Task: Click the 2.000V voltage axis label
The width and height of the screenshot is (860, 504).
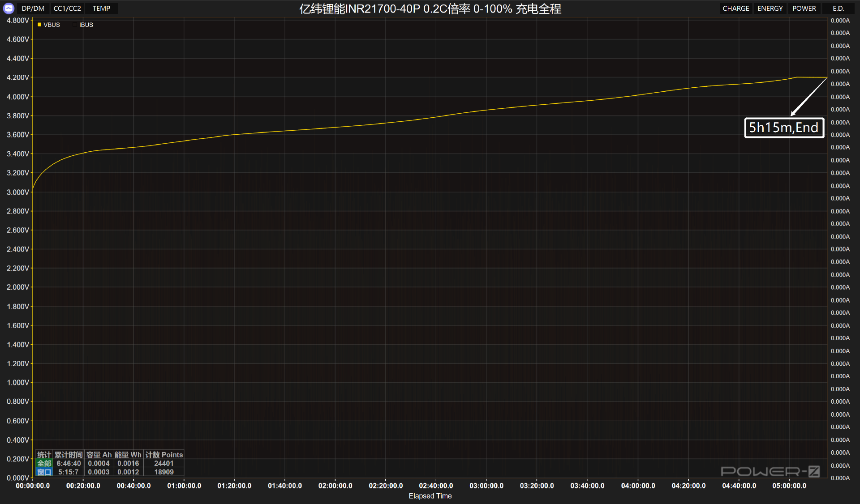Action: [x=17, y=287]
